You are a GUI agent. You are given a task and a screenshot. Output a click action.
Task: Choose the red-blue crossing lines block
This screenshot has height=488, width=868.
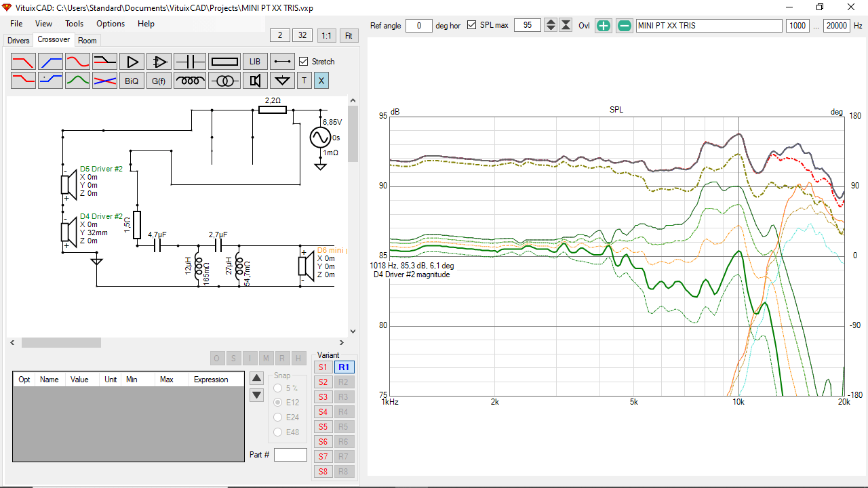coord(104,81)
